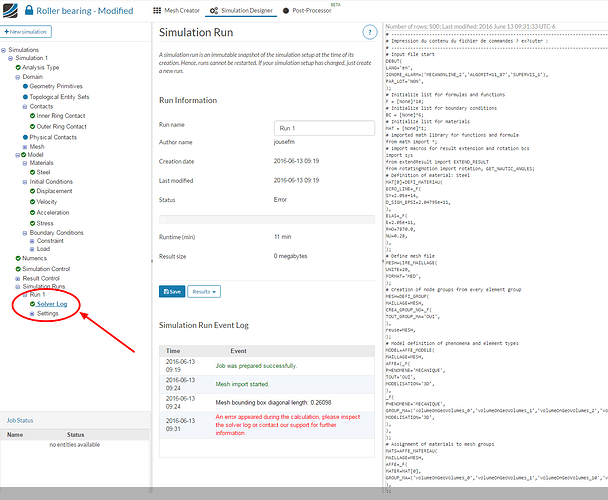Switch to the Mesh Creator tab
This screenshot has width=608, height=500.
tap(176, 10)
